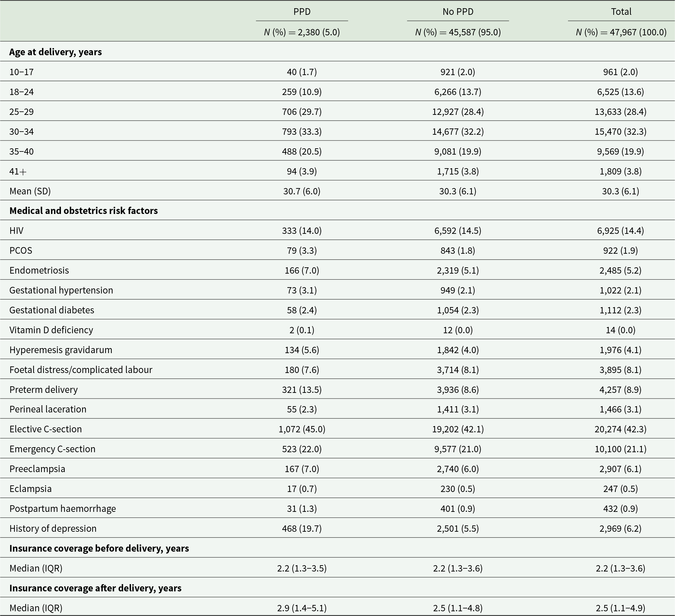Click the PPD column header
The height and width of the screenshot is (616, 675).
pyautogui.click(x=302, y=12)
